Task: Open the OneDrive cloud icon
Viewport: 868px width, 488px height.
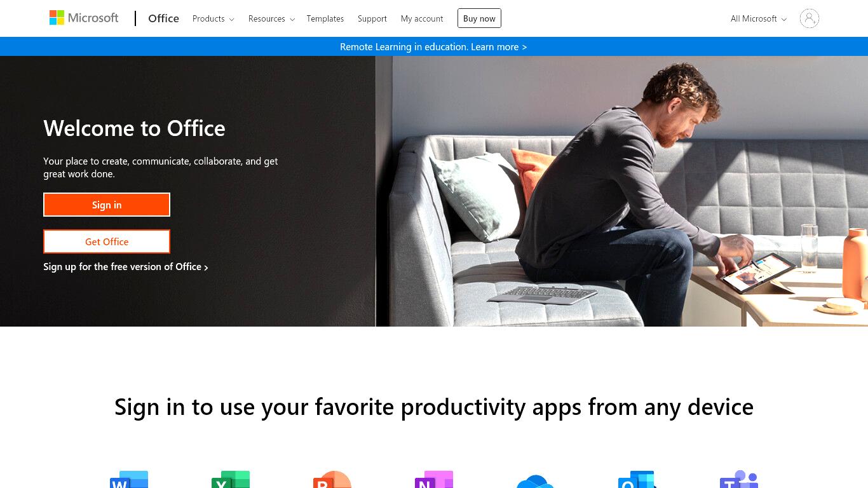Action: (x=536, y=480)
